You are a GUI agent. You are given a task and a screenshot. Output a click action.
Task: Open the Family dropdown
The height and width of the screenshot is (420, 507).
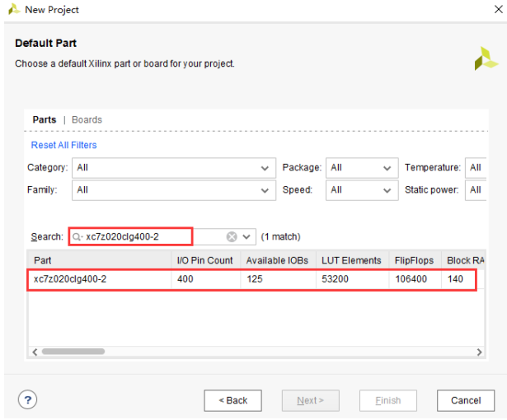(173, 190)
